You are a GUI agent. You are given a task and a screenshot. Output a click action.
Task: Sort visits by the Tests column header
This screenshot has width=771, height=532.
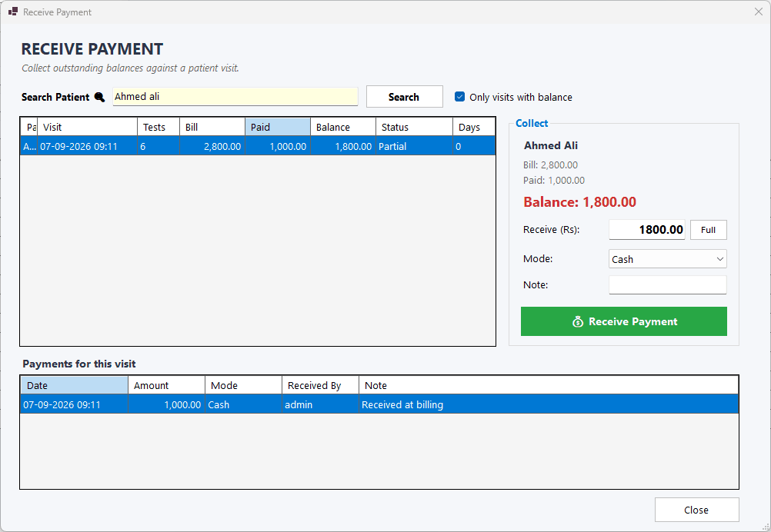point(159,127)
